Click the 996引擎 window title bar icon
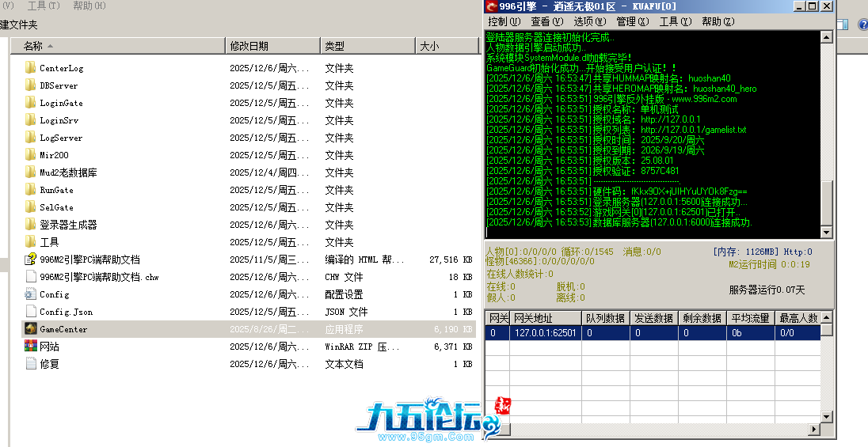 (x=492, y=6)
